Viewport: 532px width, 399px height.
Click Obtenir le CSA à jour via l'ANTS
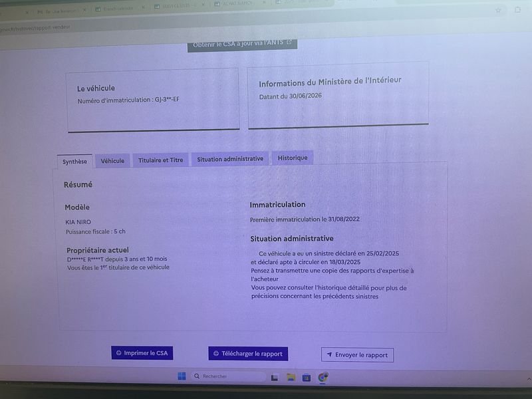242,44
